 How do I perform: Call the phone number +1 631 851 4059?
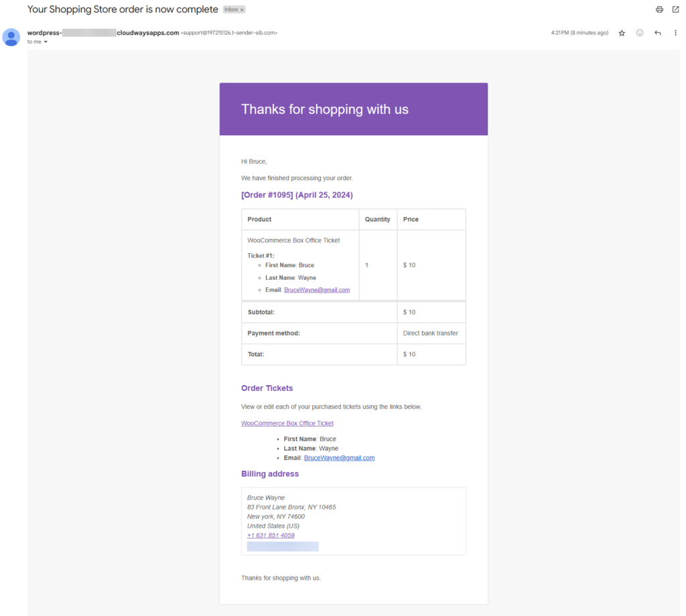tap(271, 536)
